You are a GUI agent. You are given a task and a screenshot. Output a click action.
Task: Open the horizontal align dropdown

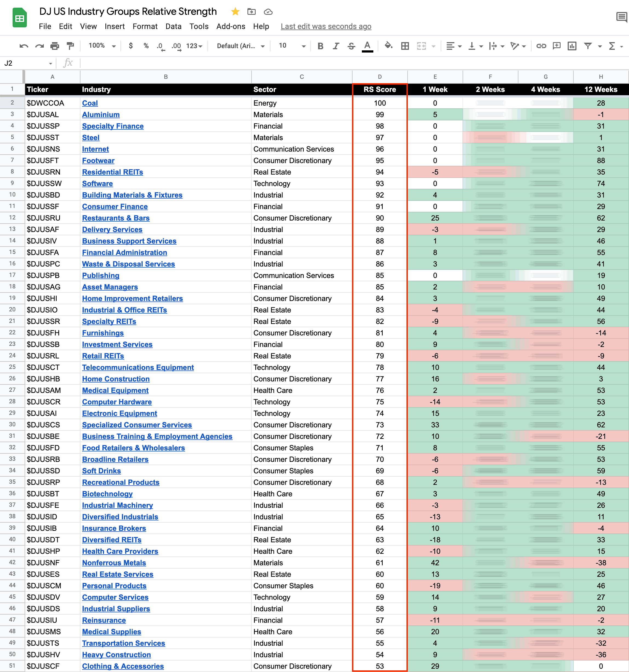[x=454, y=46]
